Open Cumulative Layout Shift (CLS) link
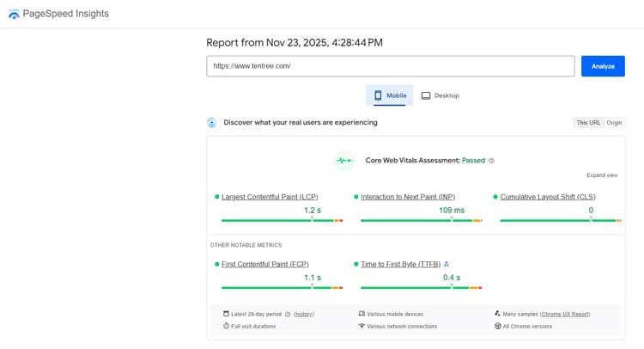This screenshot has width=644, height=349. pyautogui.click(x=548, y=197)
